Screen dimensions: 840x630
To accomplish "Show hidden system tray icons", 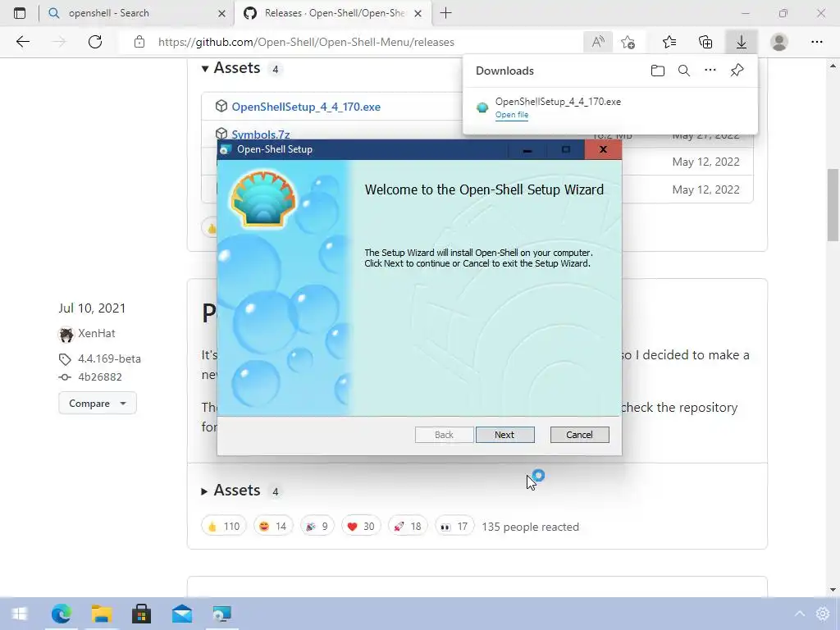I will click(x=799, y=614).
